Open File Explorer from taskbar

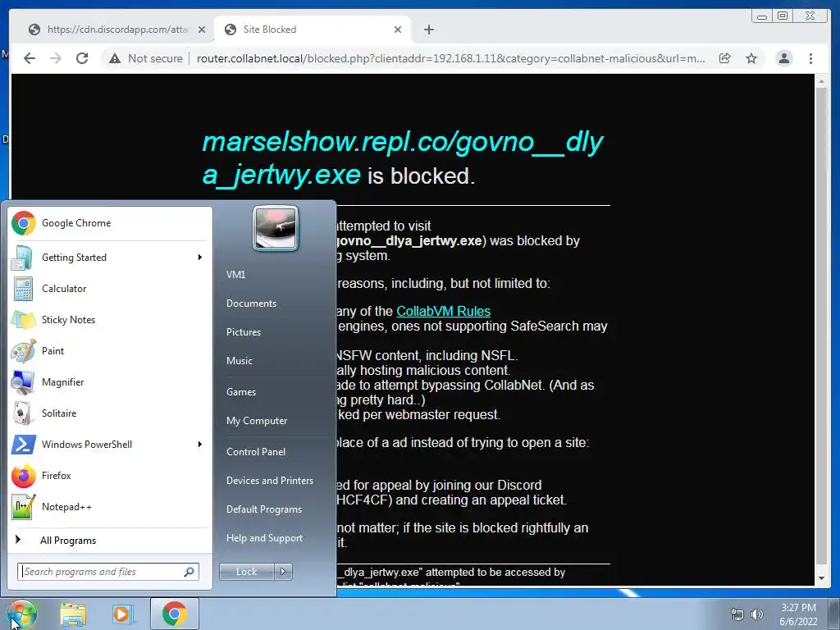tap(73, 614)
